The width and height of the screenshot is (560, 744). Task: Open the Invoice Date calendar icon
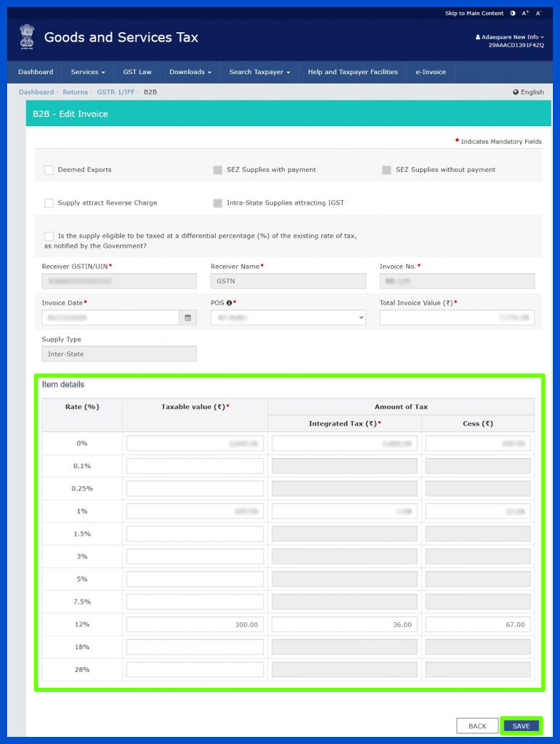click(x=188, y=317)
